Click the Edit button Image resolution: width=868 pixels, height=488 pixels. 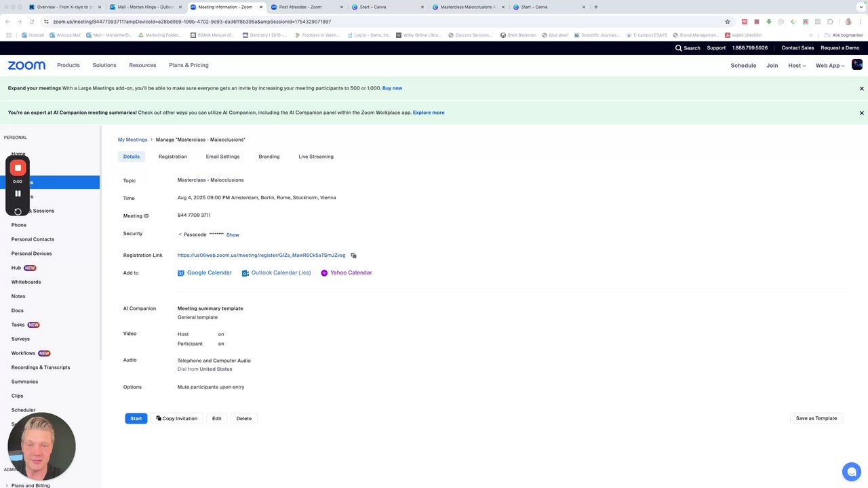216,418
